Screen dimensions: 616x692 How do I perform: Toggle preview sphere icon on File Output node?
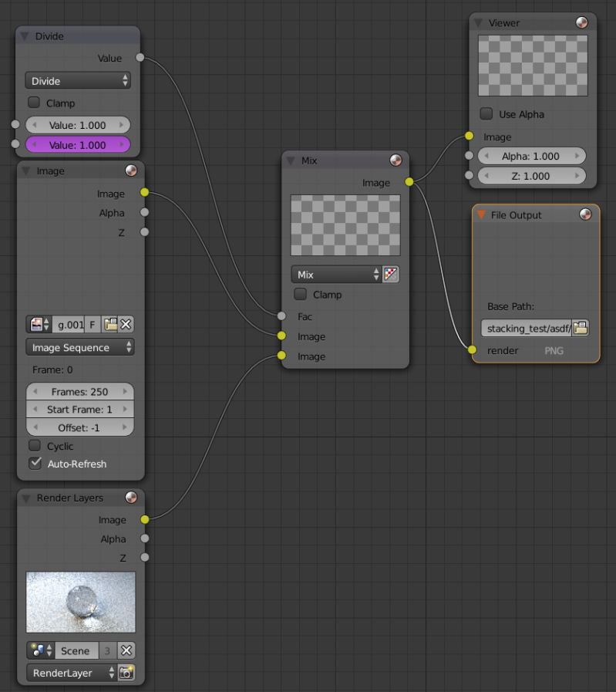click(585, 214)
